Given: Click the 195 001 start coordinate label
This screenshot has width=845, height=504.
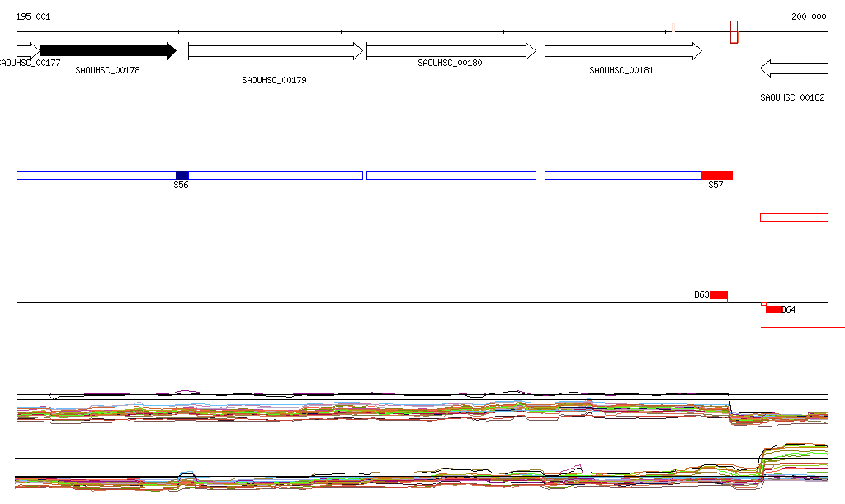Looking at the screenshot, I should click(33, 16).
